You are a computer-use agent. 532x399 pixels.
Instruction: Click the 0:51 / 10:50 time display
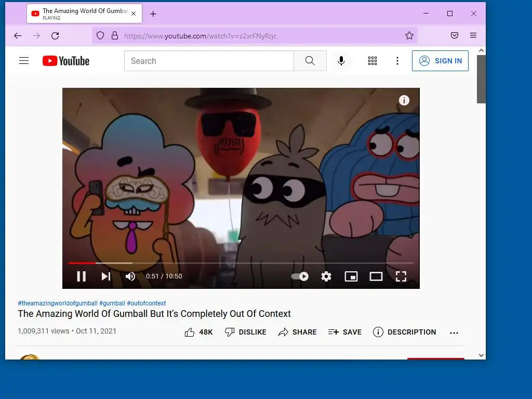[164, 276]
